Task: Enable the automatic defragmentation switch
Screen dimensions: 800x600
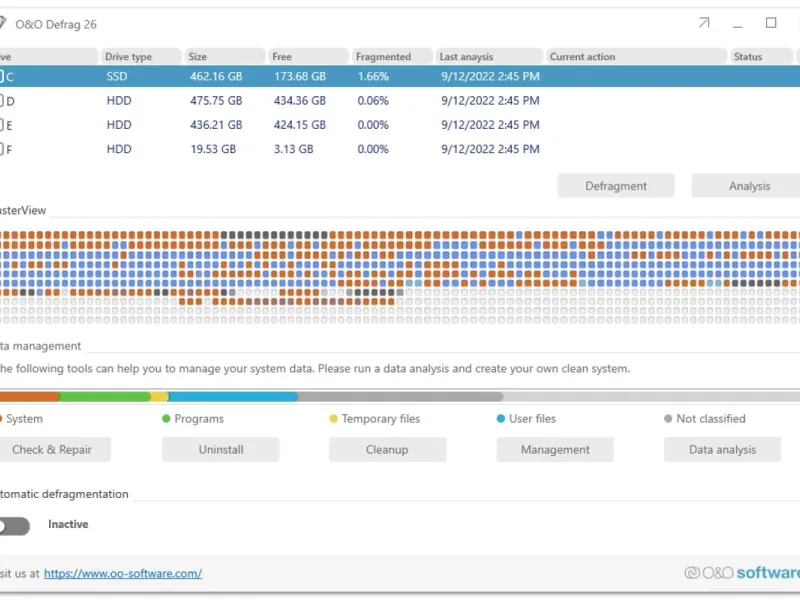Action: point(14,526)
